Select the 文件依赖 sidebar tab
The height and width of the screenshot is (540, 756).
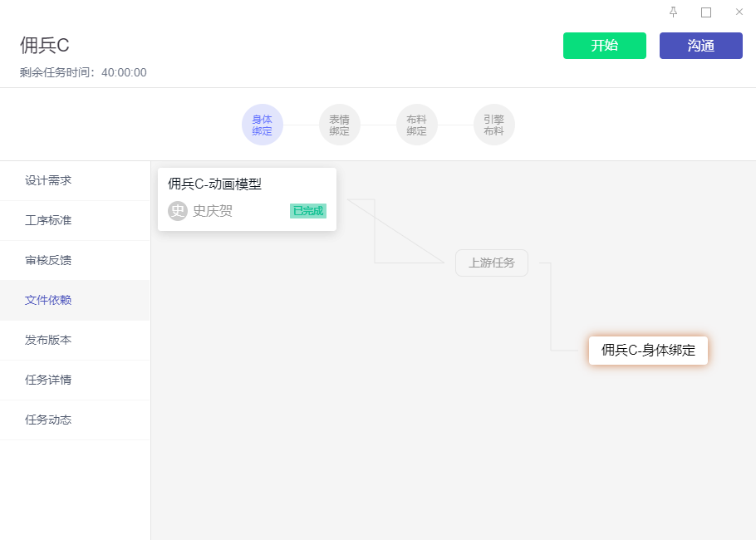(x=48, y=300)
